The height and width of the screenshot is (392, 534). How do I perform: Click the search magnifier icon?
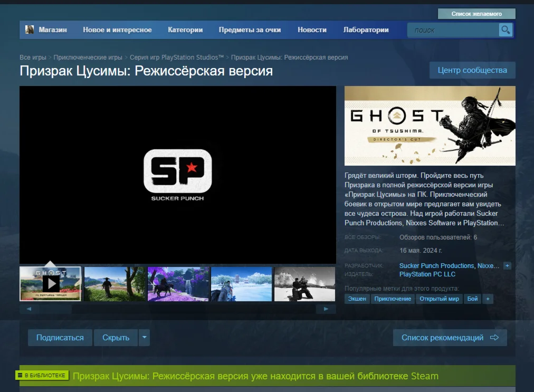pyautogui.click(x=506, y=30)
